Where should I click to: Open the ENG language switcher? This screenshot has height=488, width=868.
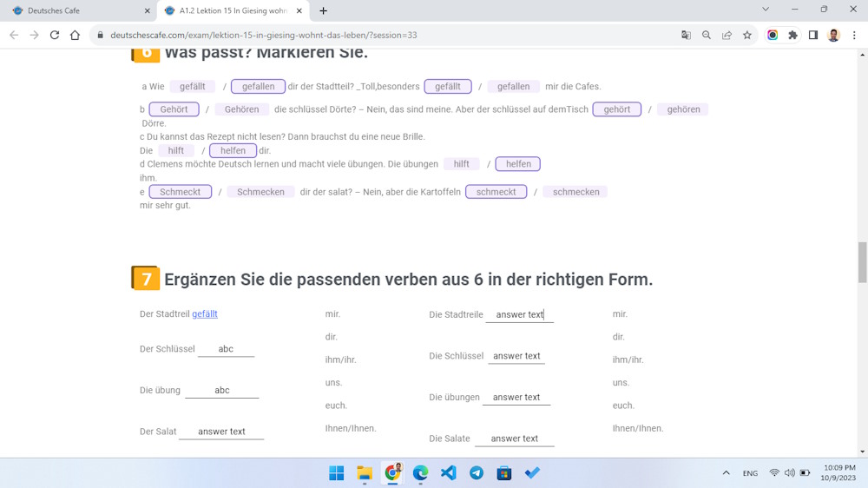(x=750, y=473)
